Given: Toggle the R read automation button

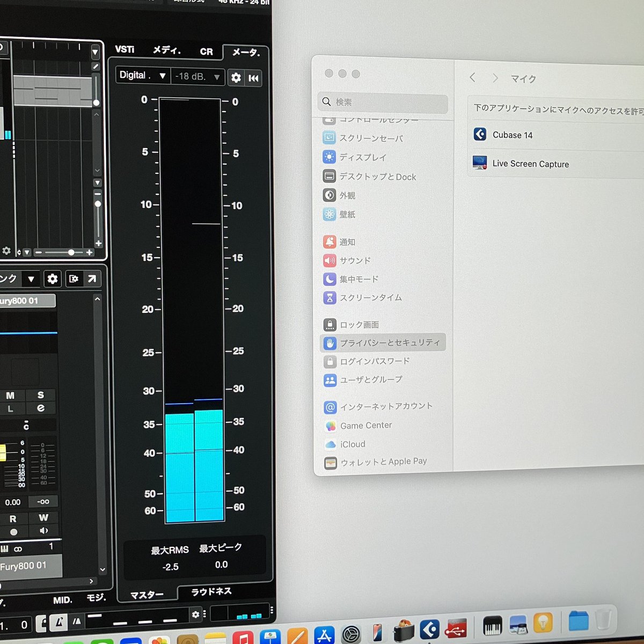Looking at the screenshot, I should point(13,519).
